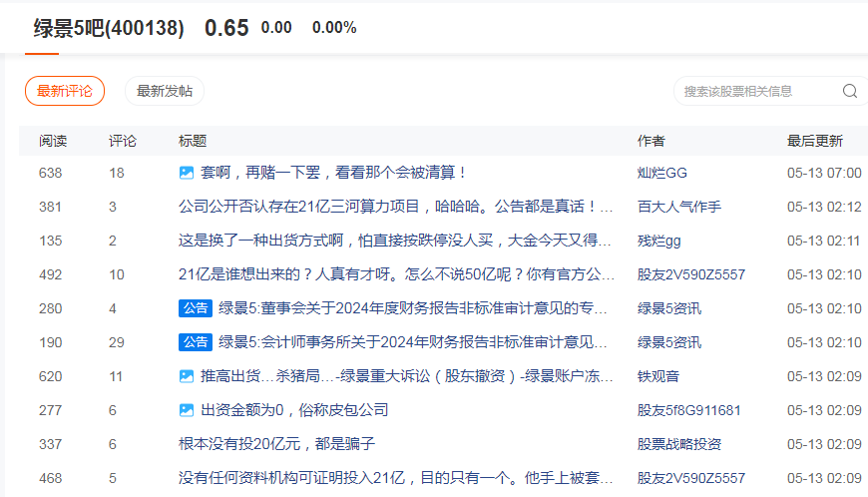Click comment count 18

[117, 173]
